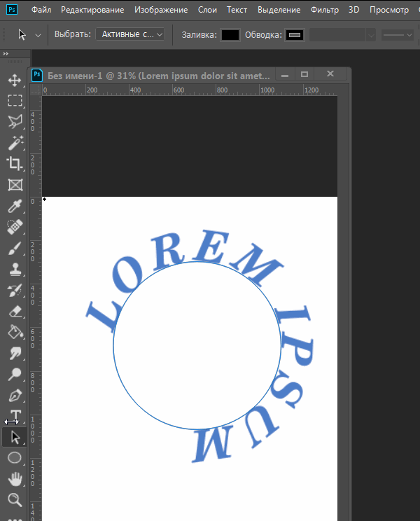
Task: Click the stroke width input field
Action: (337, 34)
